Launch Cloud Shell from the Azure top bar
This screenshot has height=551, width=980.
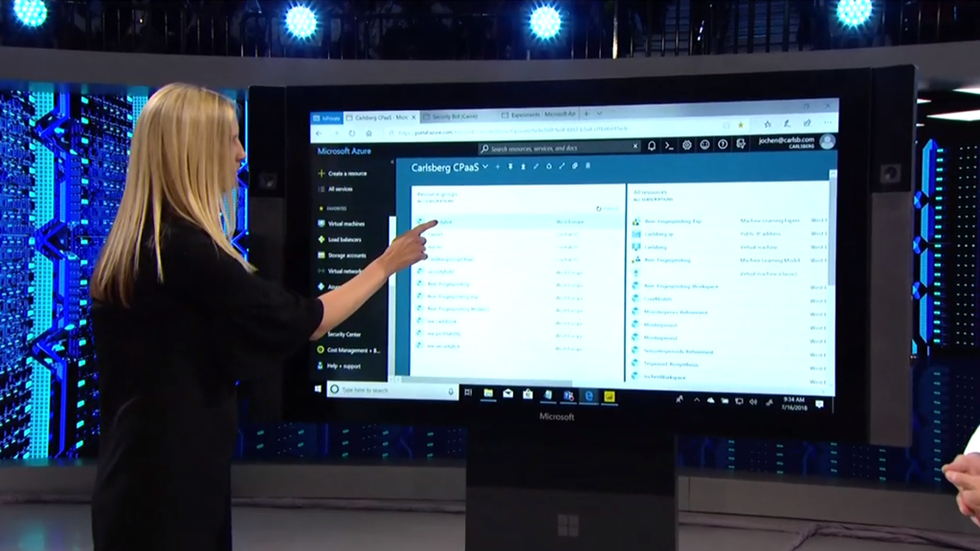(669, 145)
